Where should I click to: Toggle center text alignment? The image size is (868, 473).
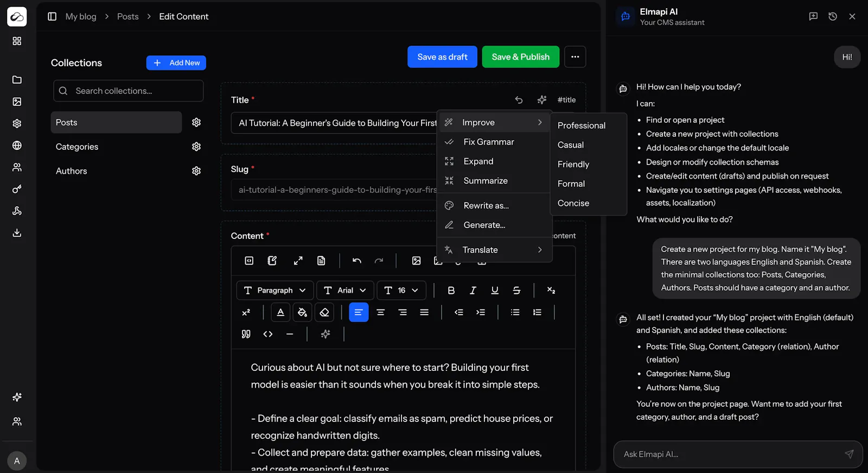(x=381, y=312)
